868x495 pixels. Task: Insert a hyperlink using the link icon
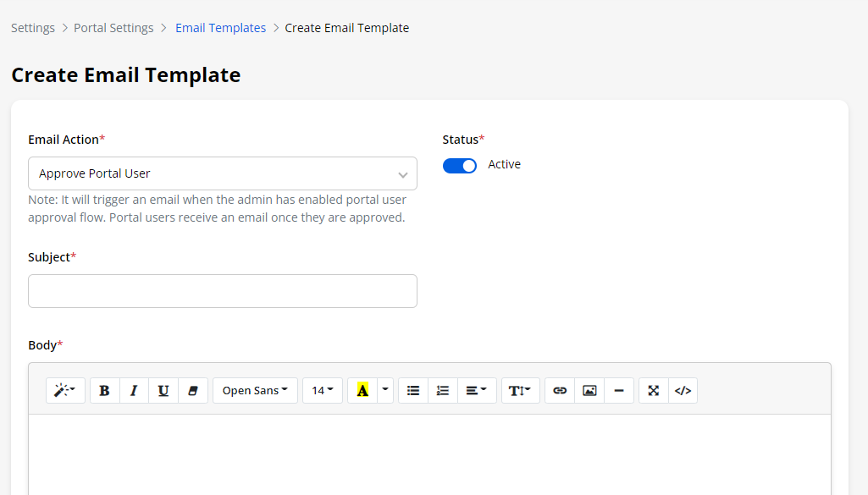560,390
